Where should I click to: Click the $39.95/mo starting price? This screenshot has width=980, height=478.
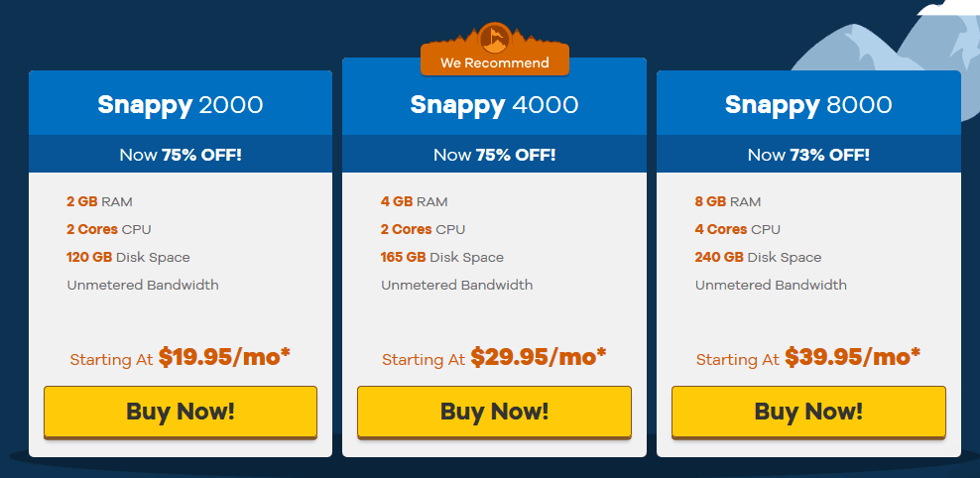852,357
